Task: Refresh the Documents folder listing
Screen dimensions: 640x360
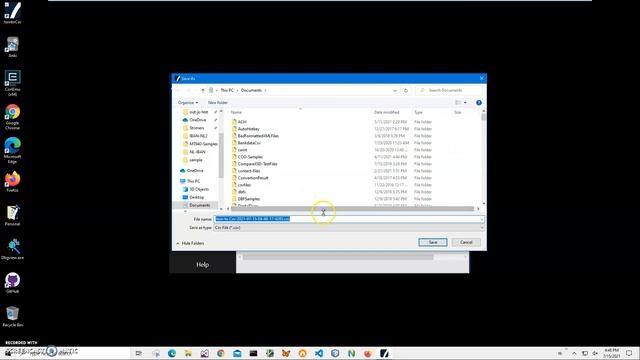Action: 406,90
